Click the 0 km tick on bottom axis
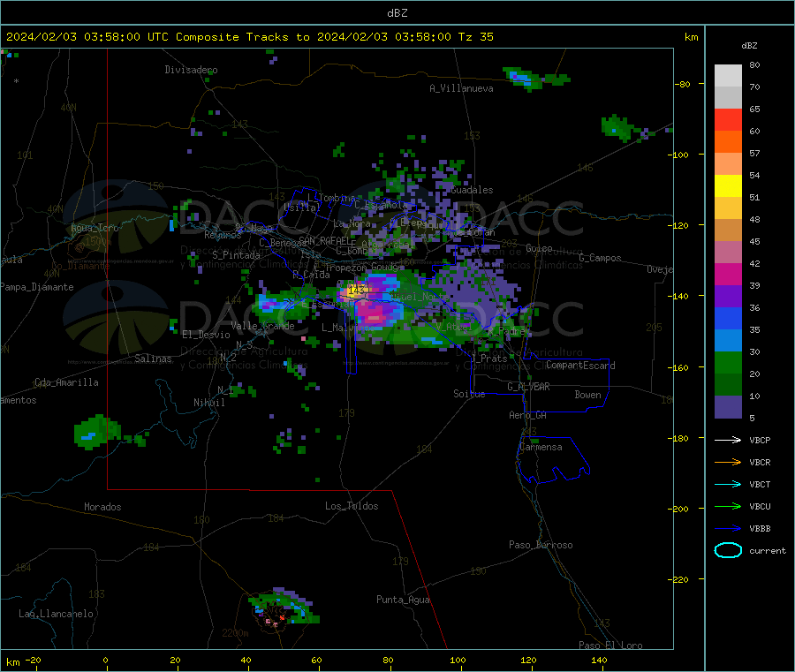The height and width of the screenshot is (672, 795). click(105, 660)
